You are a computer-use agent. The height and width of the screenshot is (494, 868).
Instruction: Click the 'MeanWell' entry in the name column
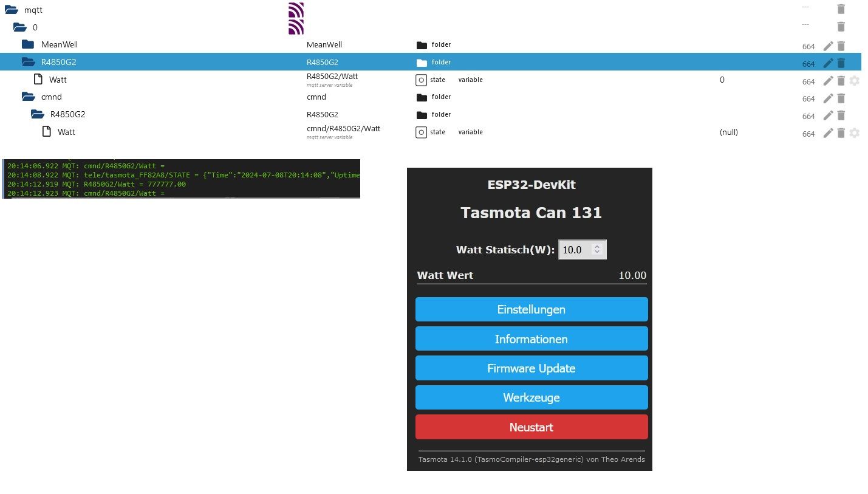[x=324, y=44]
